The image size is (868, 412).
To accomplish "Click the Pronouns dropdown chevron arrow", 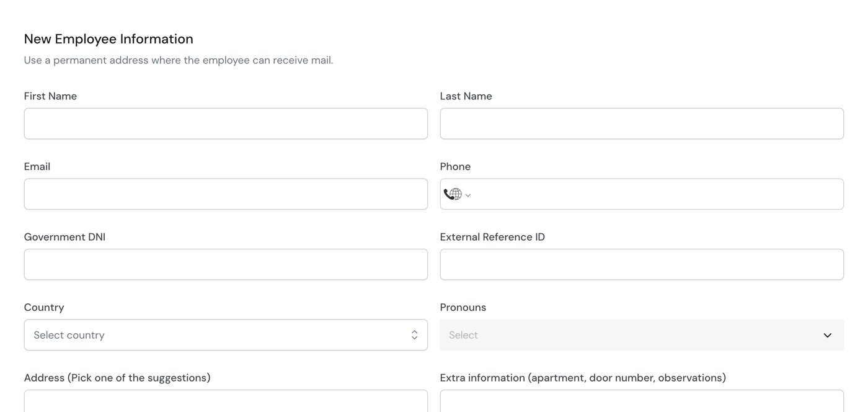I will point(827,336).
